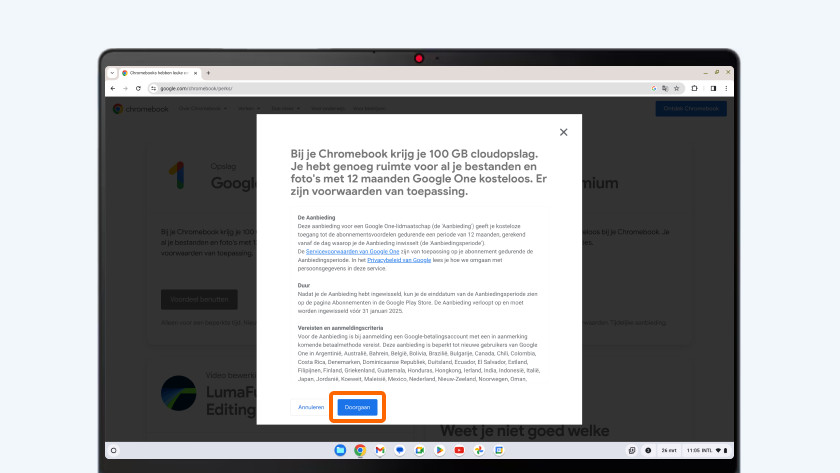The height and width of the screenshot is (473, 840).
Task: Open the date display in the shelf
Action: pyautogui.click(x=669, y=451)
